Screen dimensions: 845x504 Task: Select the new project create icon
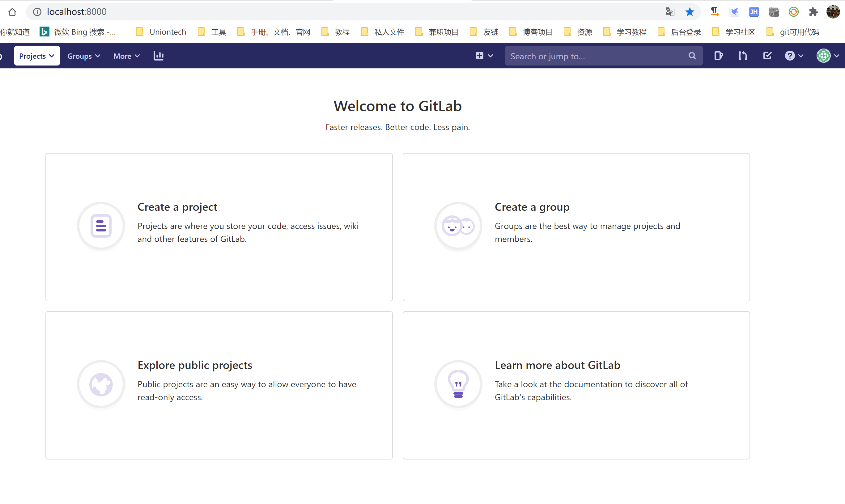(479, 56)
